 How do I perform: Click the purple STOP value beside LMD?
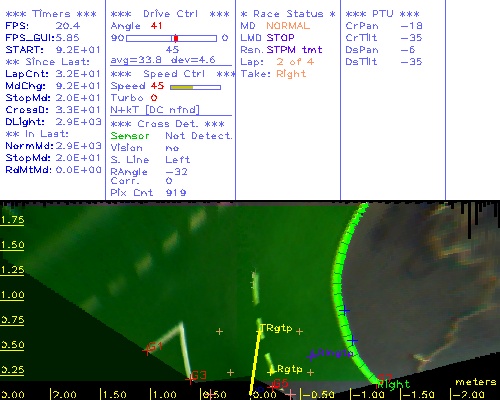tap(280, 38)
